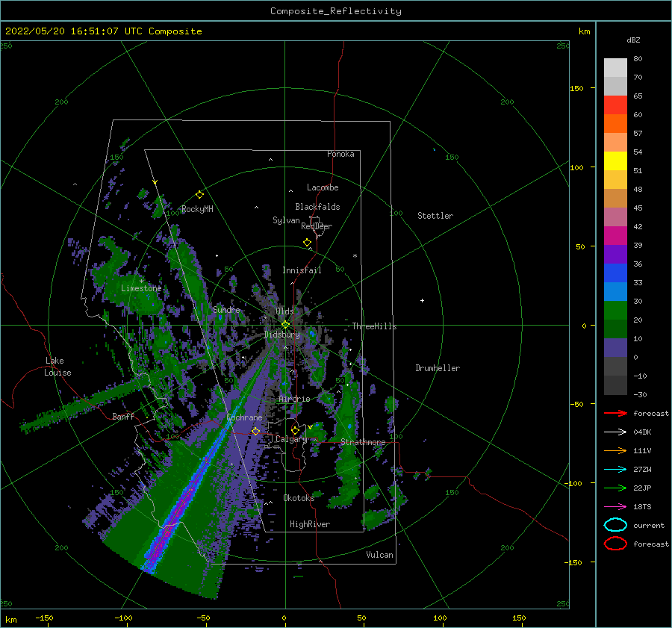Click the 0 tick on bottom km axis

point(284,618)
